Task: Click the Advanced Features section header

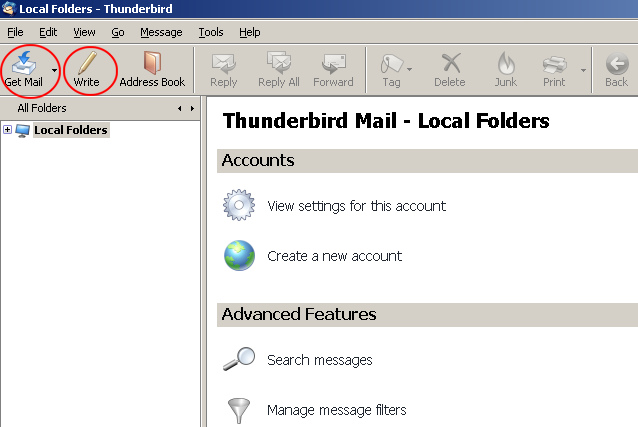Action: coord(427,315)
